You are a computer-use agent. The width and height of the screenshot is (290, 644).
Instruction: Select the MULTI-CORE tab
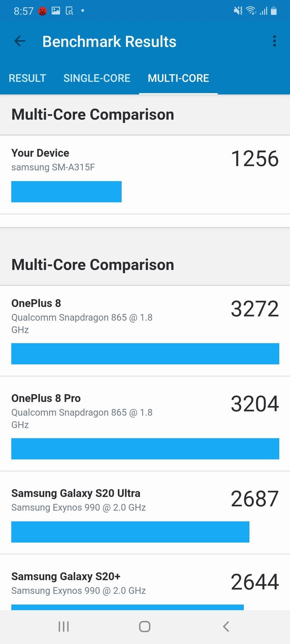click(x=178, y=78)
